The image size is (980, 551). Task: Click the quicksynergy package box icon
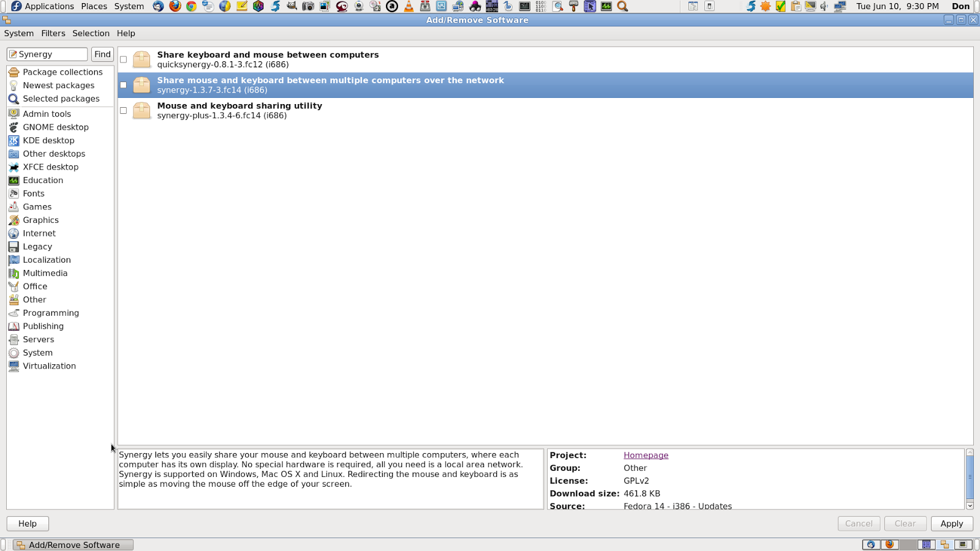(141, 59)
